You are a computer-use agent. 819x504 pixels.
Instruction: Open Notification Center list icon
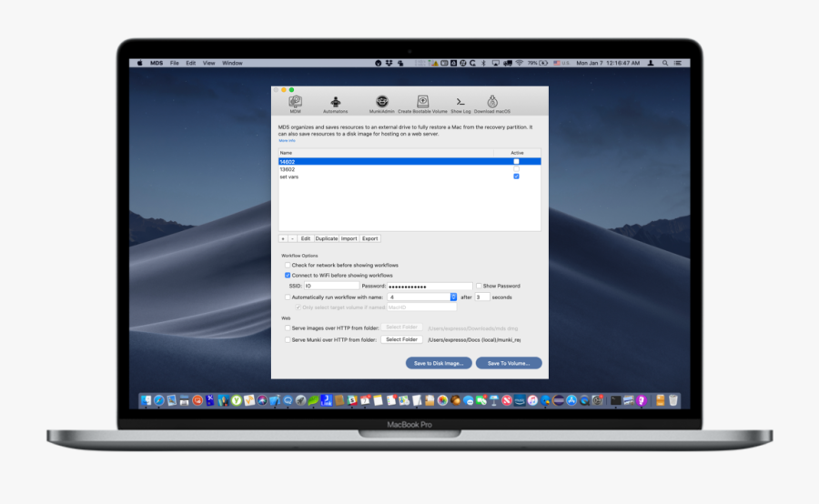678,63
